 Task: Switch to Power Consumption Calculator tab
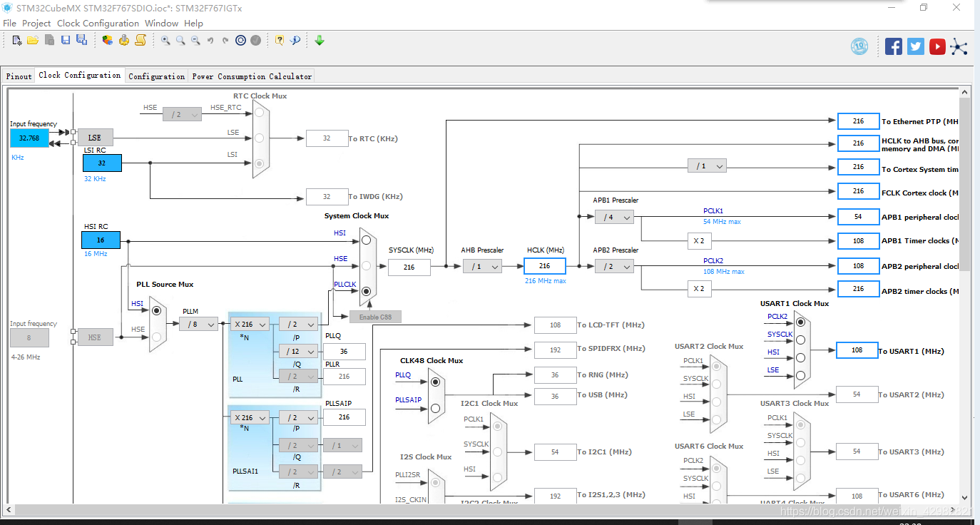click(x=252, y=76)
